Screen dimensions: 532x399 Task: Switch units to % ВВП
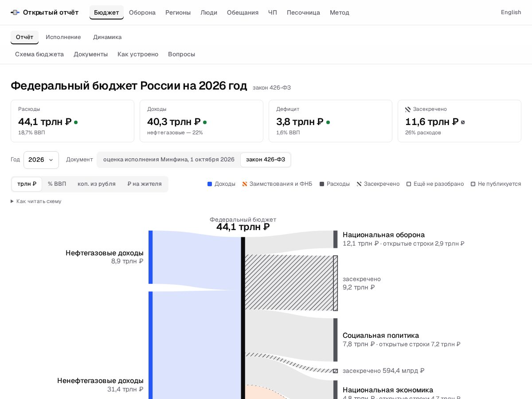57,184
